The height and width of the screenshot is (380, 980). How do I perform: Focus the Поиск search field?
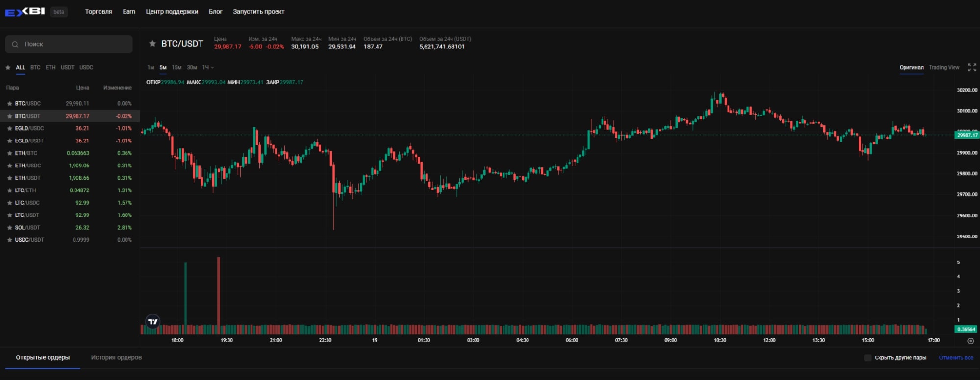coord(69,44)
